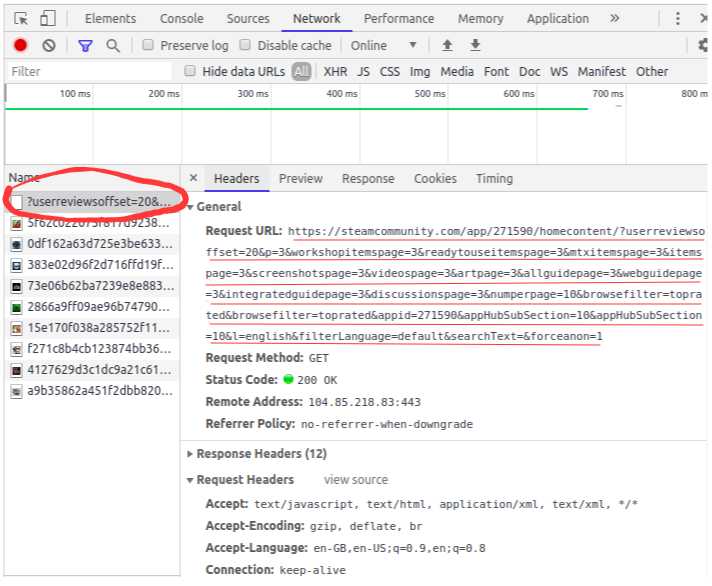Filter requests by Other type

click(652, 72)
